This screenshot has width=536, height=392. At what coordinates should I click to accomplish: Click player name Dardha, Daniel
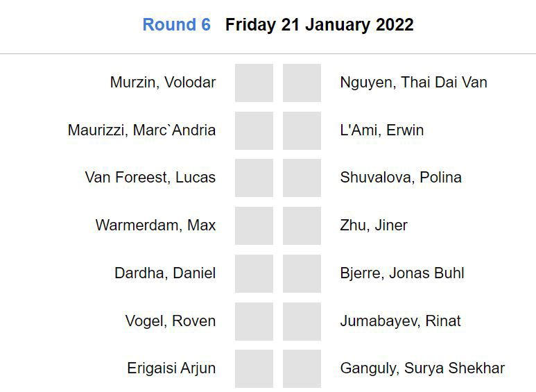(165, 273)
